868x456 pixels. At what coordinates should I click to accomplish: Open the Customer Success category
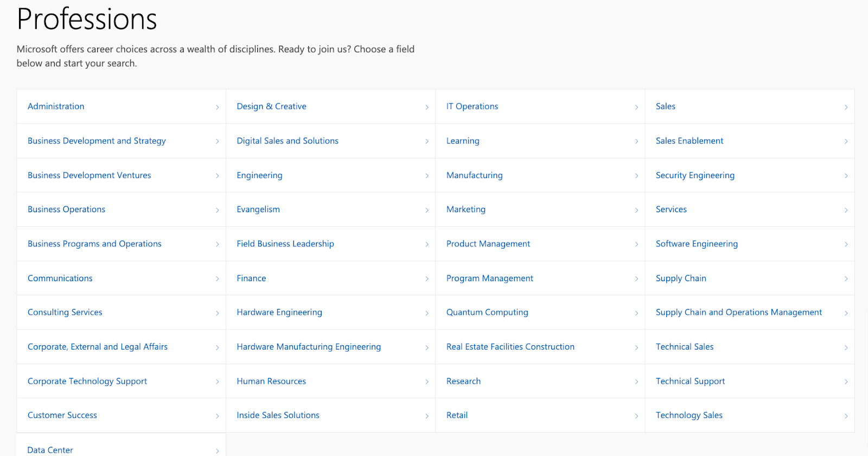pos(62,415)
